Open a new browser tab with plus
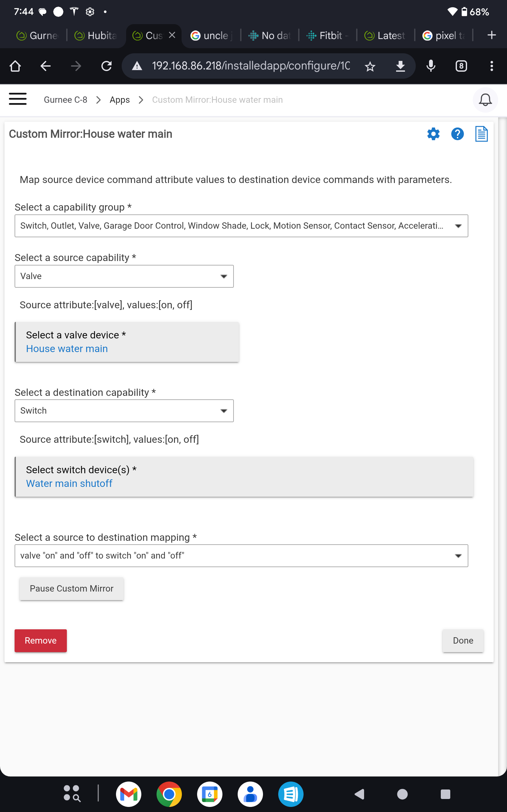 (x=491, y=35)
